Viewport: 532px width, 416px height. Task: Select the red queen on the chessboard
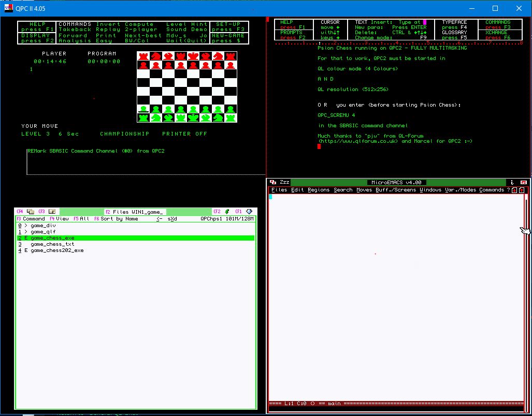180,56
